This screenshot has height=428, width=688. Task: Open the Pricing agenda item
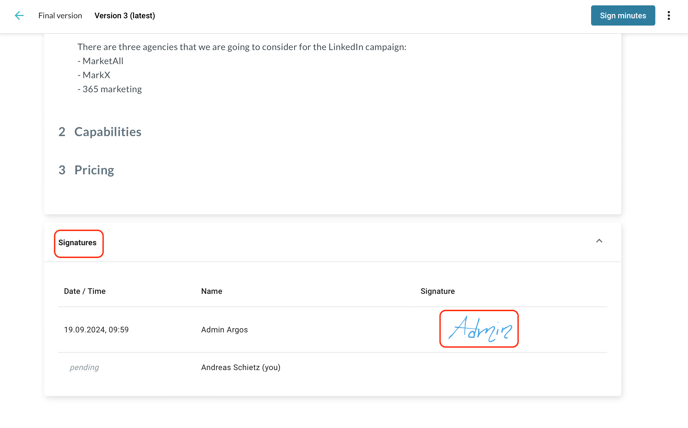[x=93, y=170]
